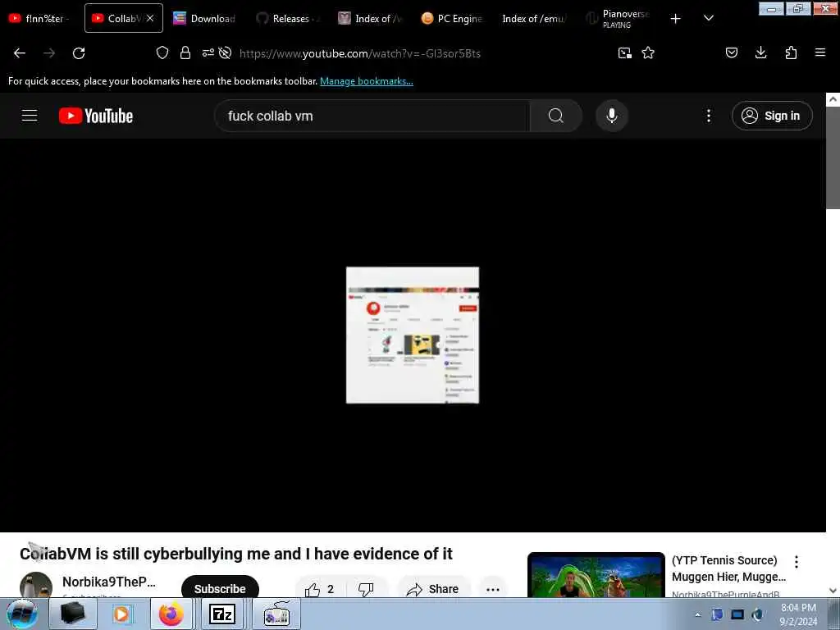Open the recommended video options three-dot menu
This screenshot has width=840, height=630.
click(796, 561)
